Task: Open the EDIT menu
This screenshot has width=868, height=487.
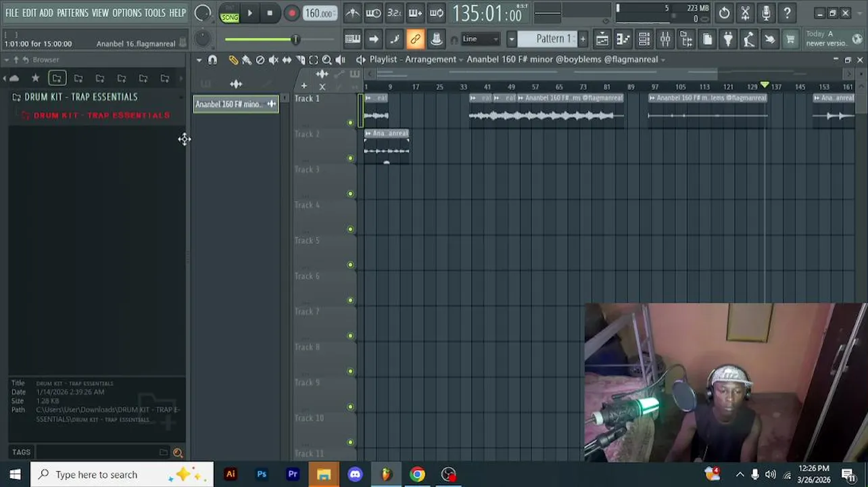Action: point(29,13)
